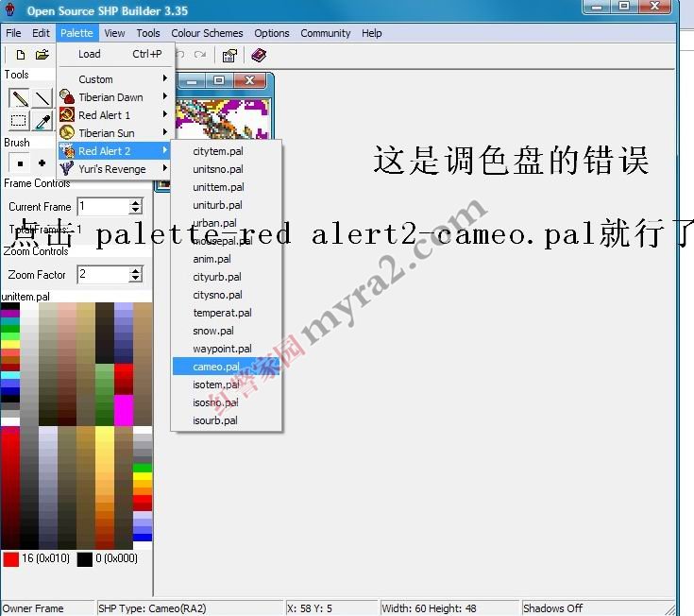Open the Help book toolbar icon
The image size is (694, 616).
pyautogui.click(x=259, y=56)
